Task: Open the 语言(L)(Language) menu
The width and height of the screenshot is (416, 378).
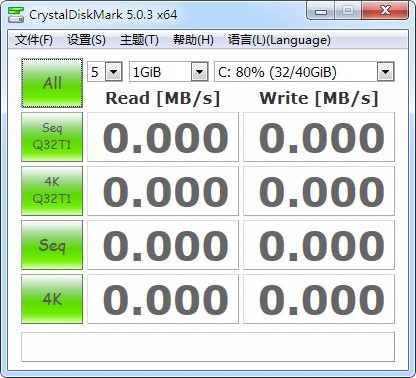Action: coord(279,40)
